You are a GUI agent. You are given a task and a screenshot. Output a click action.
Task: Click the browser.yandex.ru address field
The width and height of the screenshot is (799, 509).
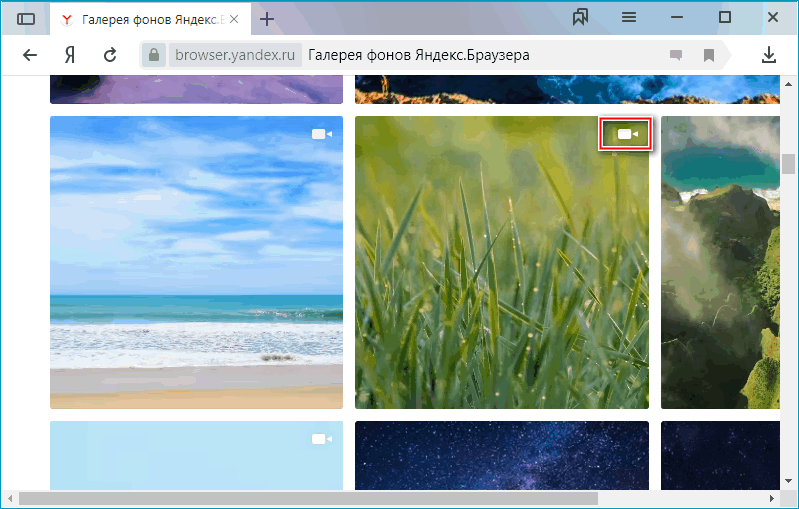[x=234, y=56]
